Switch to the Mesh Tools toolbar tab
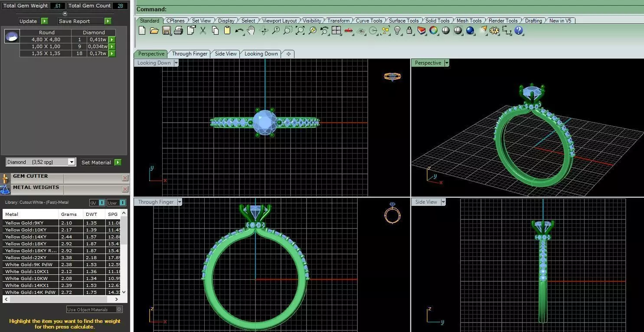Viewport: 644px width, 332px height. tap(469, 20)
